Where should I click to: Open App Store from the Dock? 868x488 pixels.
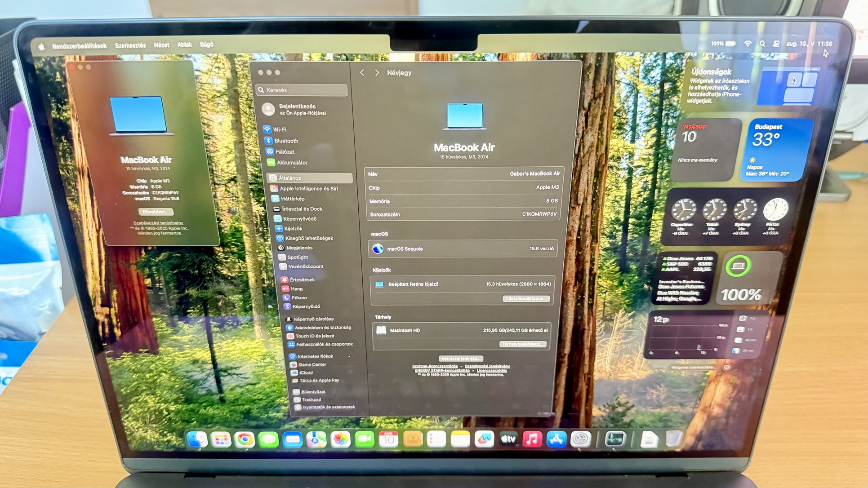click(556, 439)
